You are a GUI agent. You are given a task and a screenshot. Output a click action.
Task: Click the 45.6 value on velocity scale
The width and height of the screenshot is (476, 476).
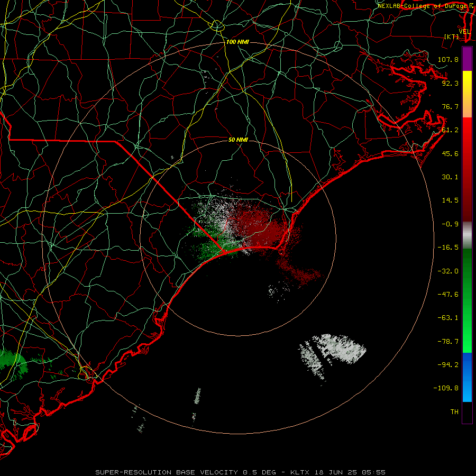click(x=450, y=153)
